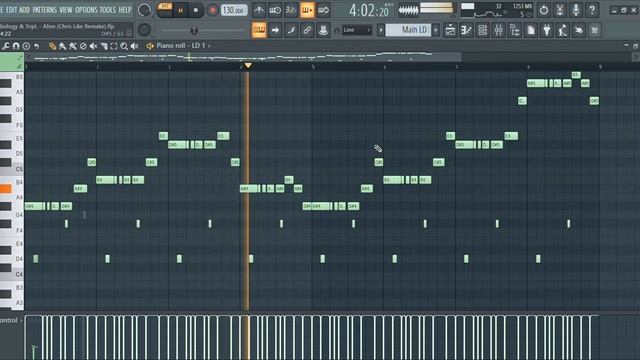Open the Browser folder tree icon
This screenshot has height=360, width=640.
(514, 30)
